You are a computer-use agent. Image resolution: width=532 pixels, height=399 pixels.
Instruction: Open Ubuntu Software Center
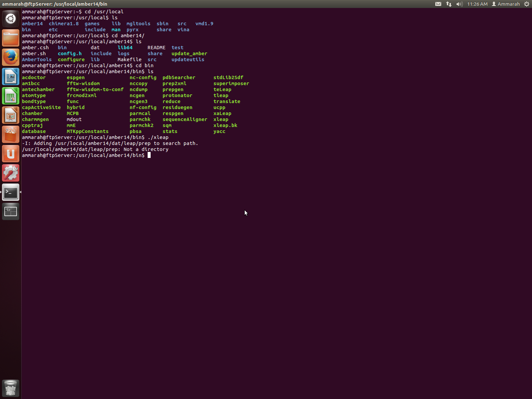(x=11, y=134)
